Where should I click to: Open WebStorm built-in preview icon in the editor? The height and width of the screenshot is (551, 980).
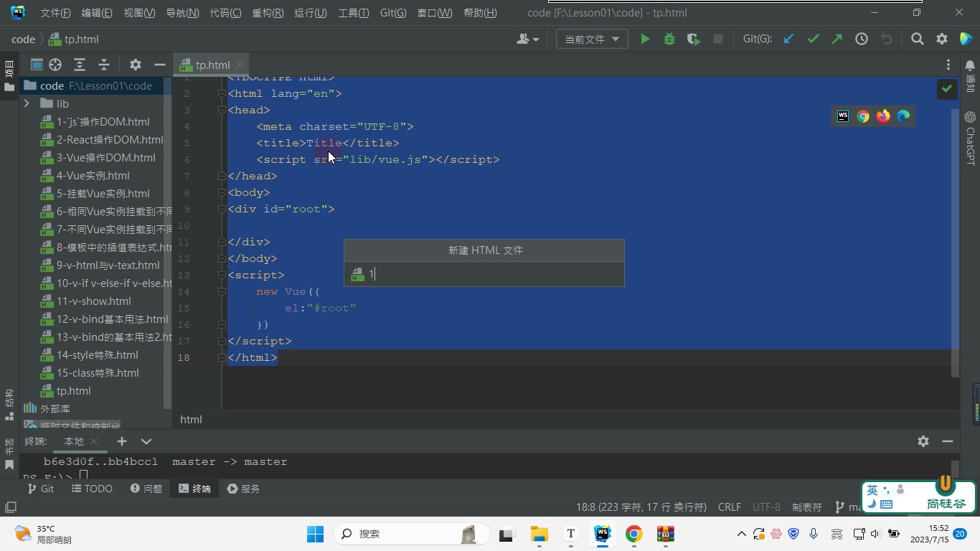pos(843,116)
